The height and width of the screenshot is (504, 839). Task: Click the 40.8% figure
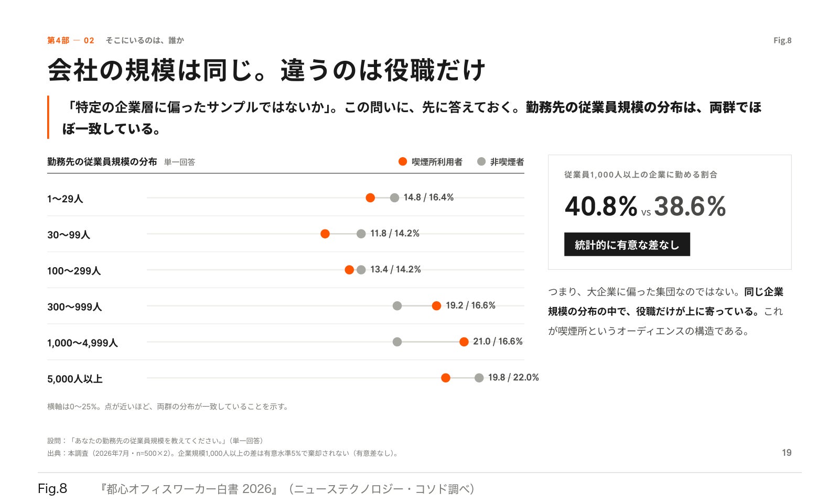pyautogui.click(x=601, y=206)
